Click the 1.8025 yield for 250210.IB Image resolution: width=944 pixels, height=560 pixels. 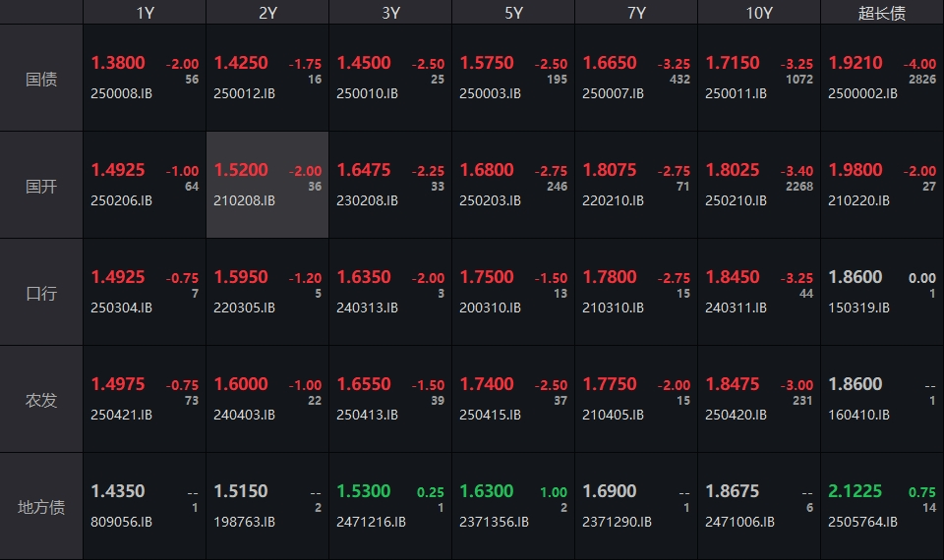(733, 170)
